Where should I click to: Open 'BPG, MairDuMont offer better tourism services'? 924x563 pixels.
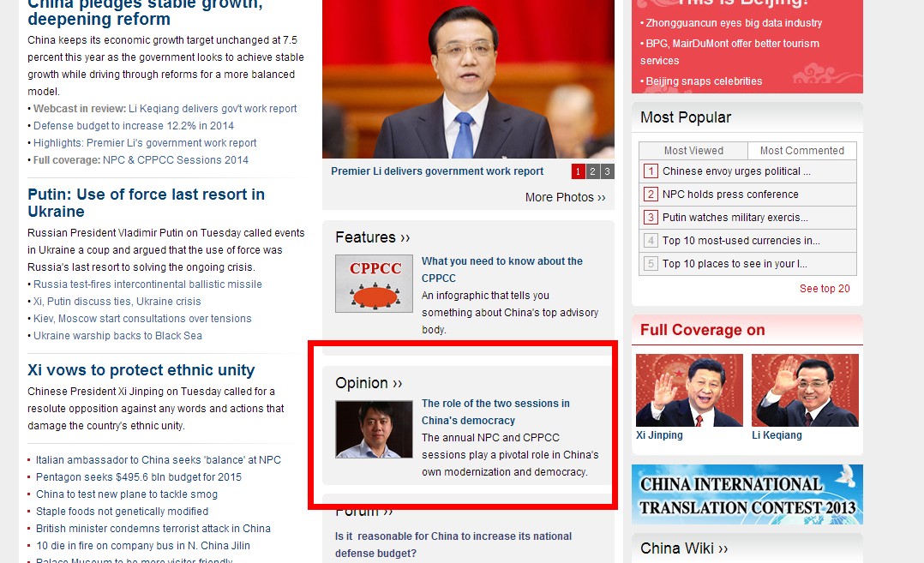click(729, 51)
